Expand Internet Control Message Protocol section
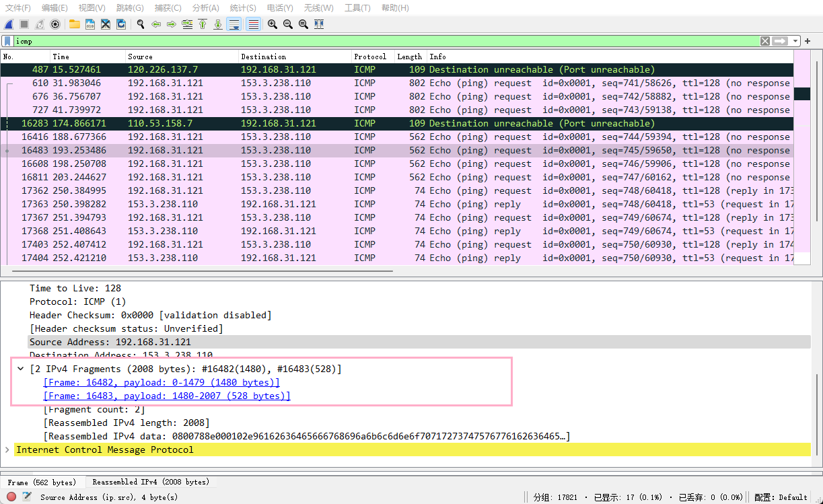823x504 pixels. point(7,449)
